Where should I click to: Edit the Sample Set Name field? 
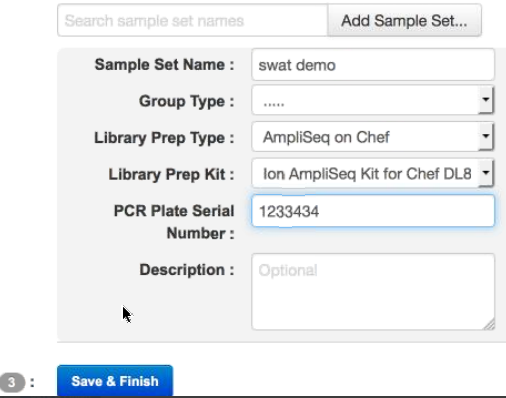[373, 65]
